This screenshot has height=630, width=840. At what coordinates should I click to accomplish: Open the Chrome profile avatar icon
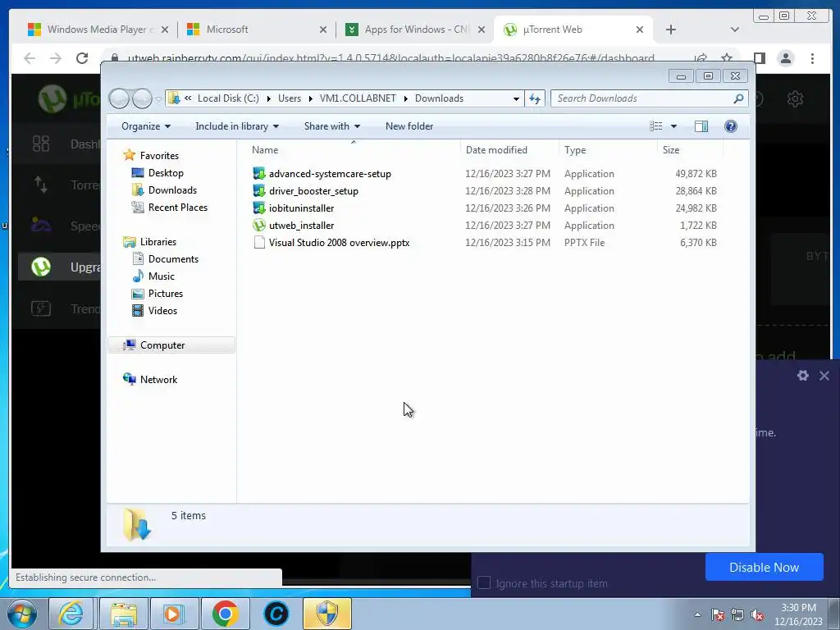[x=785, y=58]
